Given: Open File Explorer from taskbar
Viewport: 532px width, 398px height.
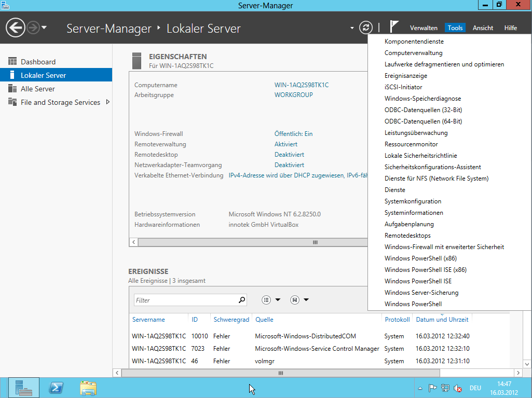Looking at the screenshot, I should coord(88,387).
